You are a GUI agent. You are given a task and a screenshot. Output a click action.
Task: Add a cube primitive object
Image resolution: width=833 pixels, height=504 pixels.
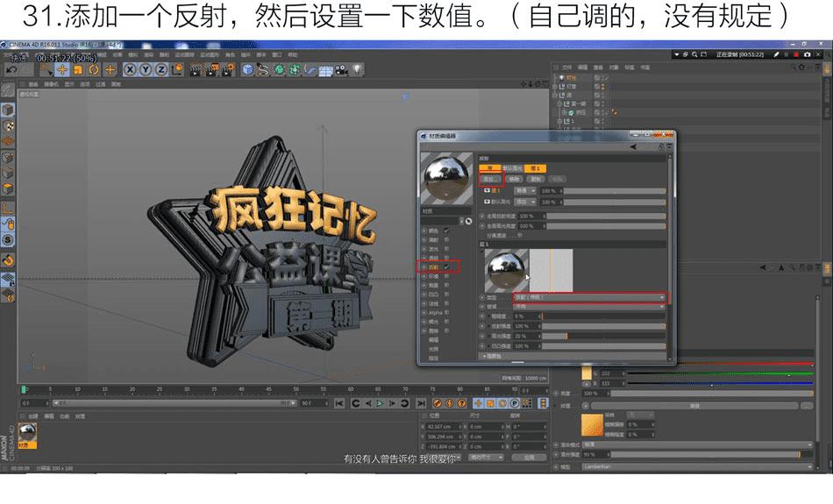point(247,69)
